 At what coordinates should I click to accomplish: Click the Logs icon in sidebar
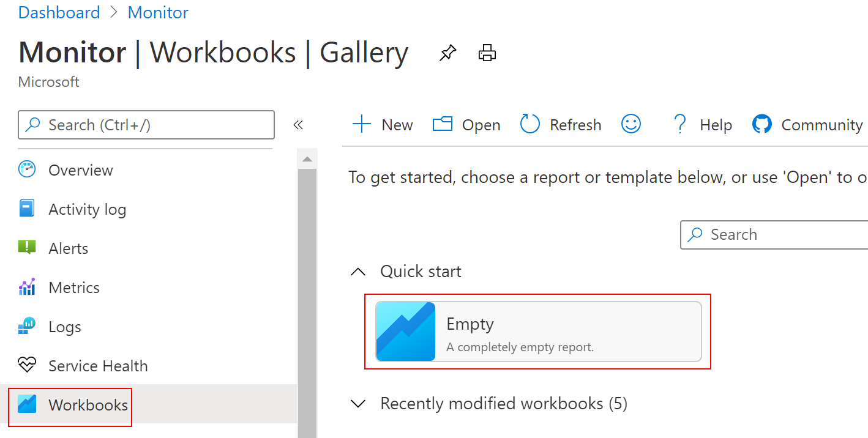[27, 326]
